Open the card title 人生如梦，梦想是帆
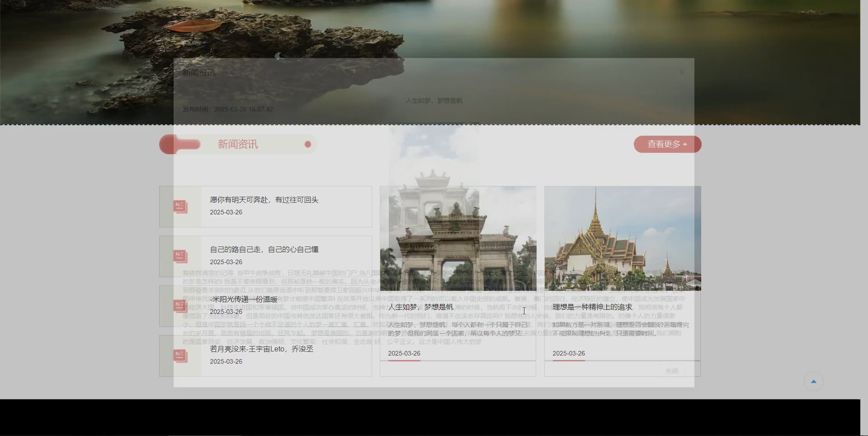868x436 pixels. [x=420, y=307]
